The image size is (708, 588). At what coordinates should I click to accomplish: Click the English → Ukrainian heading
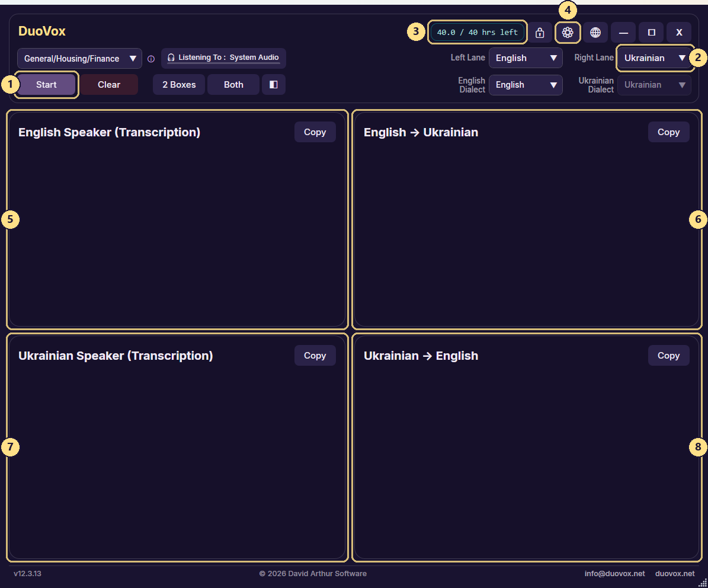tap(421, 132)
